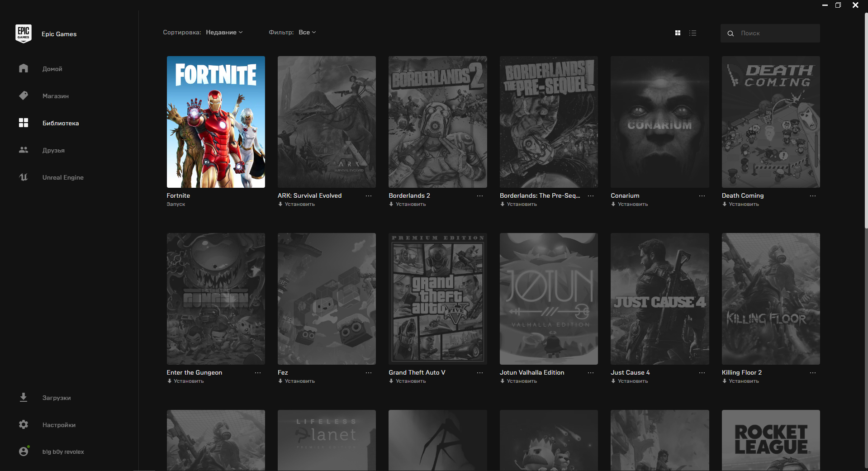Click the Enter the Gungeon cover
The width and height of the screenshot is (868, 471).
click(x=216, y=299)
